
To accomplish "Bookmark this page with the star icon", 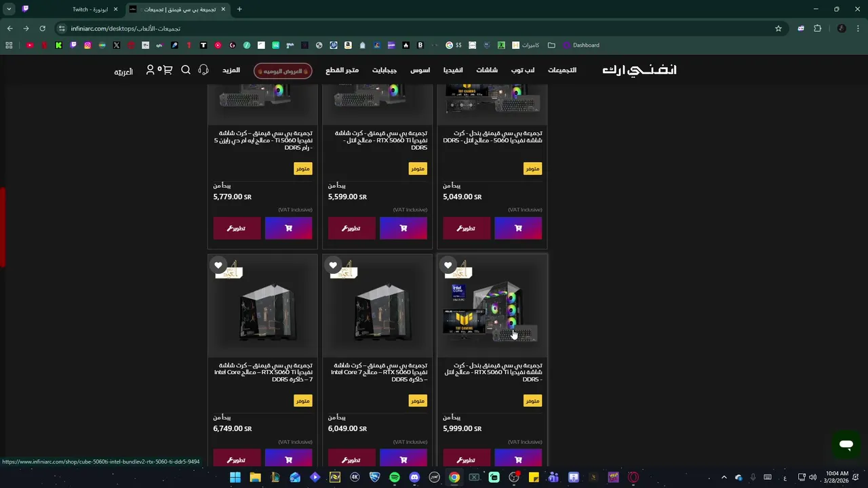I will [x=778, y=28].
